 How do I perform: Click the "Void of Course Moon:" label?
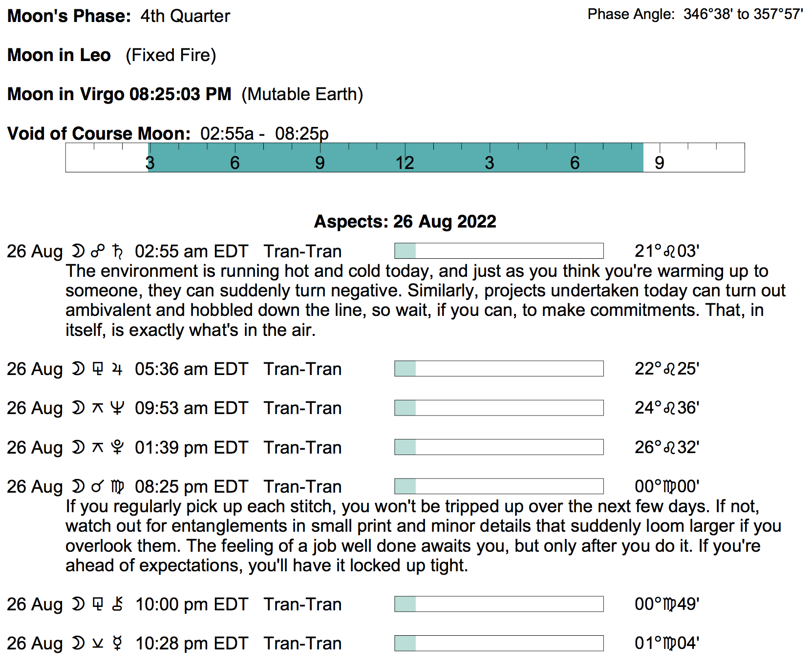click(99, 133)
